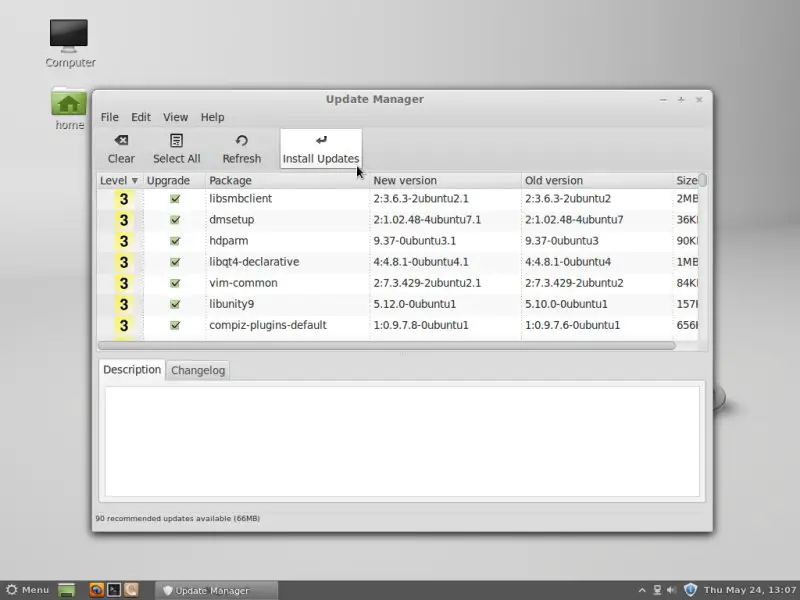
Task: Click the vertical scrollbar of the package list
Action: [703, 180]
